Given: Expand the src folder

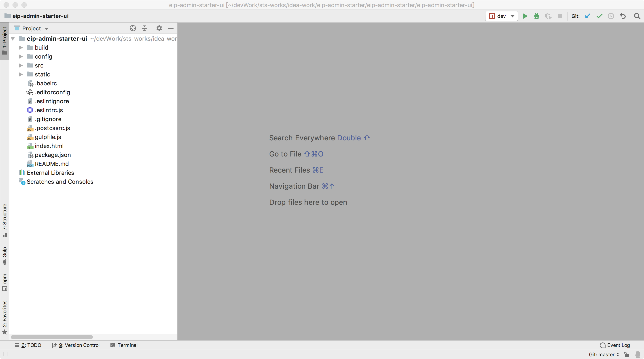Looking at the screenshot, I should coord(21,65).
